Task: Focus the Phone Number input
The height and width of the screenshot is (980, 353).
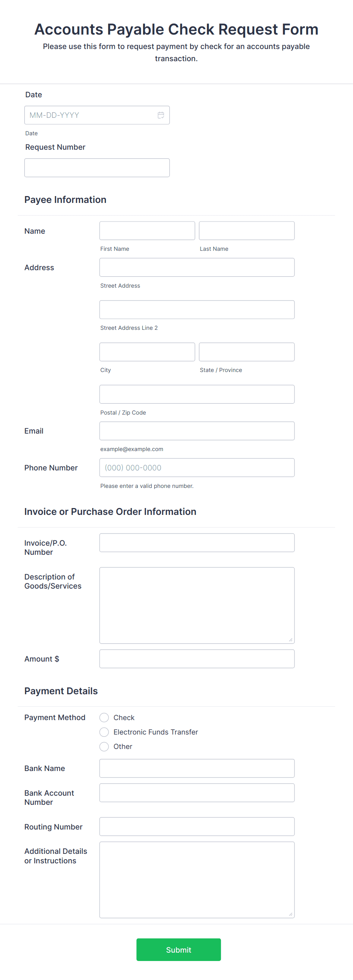Action: 197,467
